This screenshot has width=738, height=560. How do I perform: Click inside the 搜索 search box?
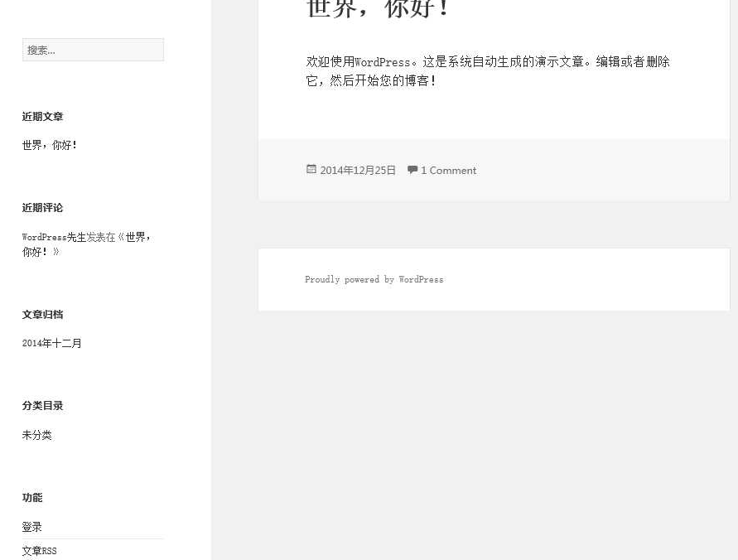point(93,50)
